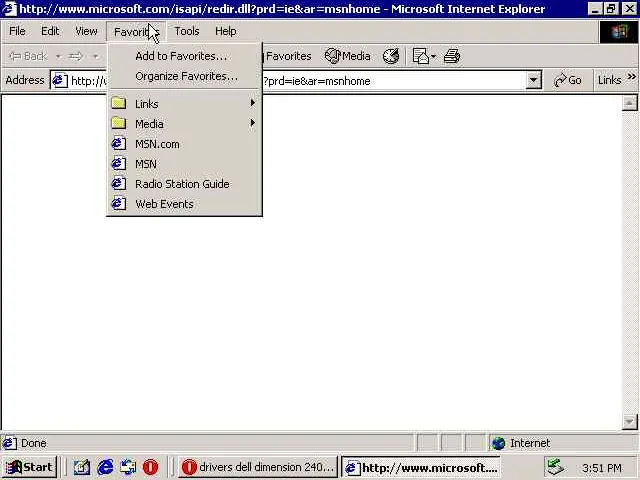Switch to drivers dell dimension taskbar window
The width and height of the screenshot is (640, 480).
coord(258,467)
